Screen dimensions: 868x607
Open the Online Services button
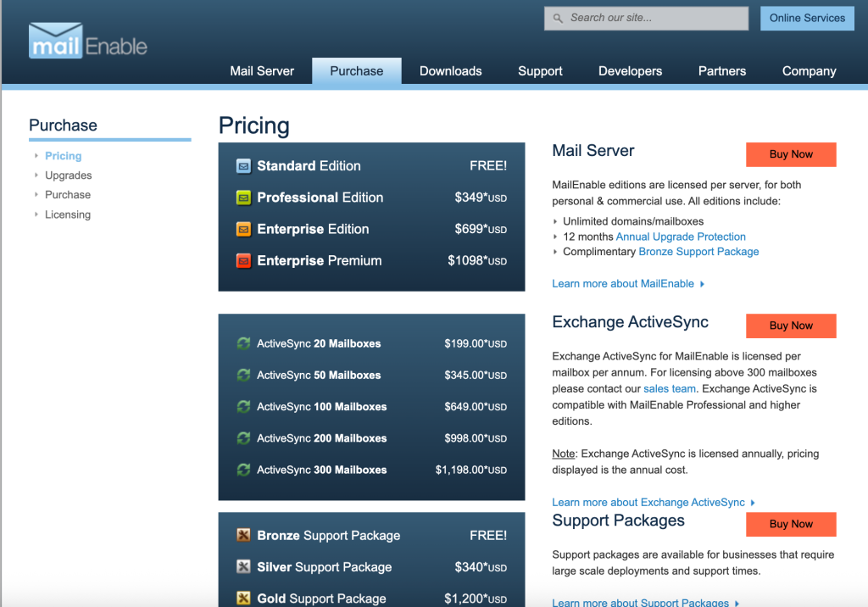point(807,19)
